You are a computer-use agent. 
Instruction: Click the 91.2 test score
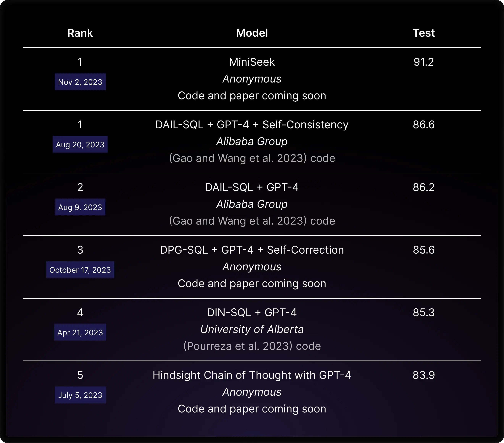(x=424, y=62)
